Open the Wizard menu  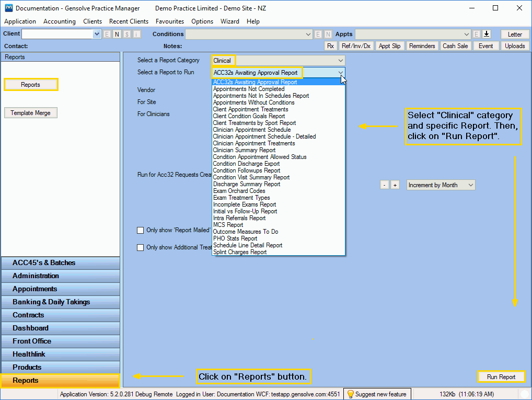pyautogui.click(x=230, y=21)
